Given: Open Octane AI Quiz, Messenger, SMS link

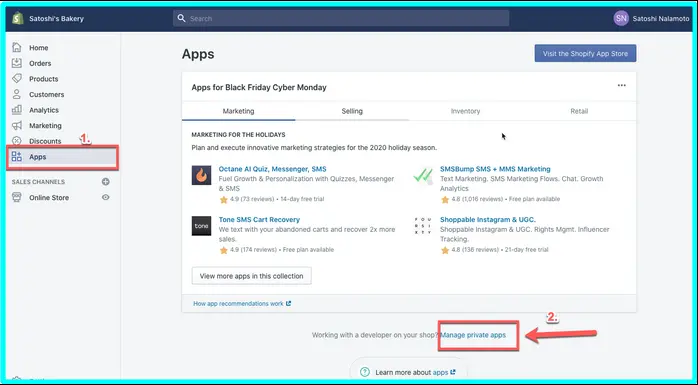Looking at the screenshot, I should click(x=272, y=169).
